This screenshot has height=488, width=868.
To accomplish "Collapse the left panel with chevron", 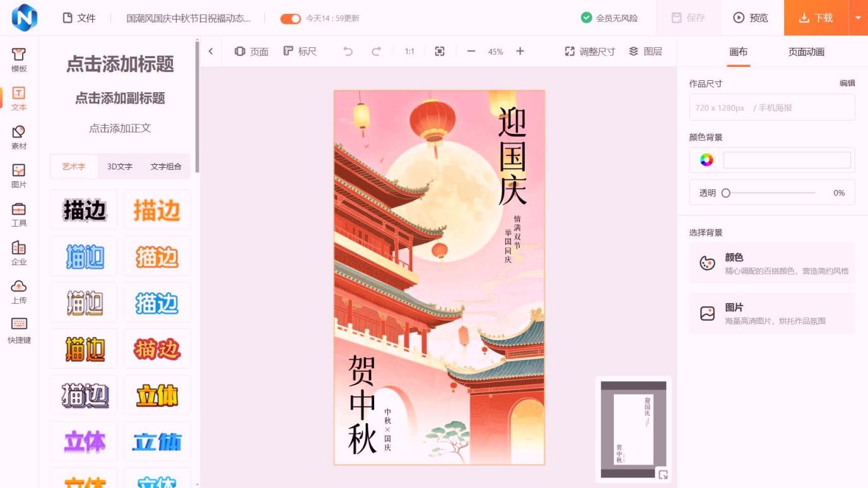I will (x=211, y=52).
